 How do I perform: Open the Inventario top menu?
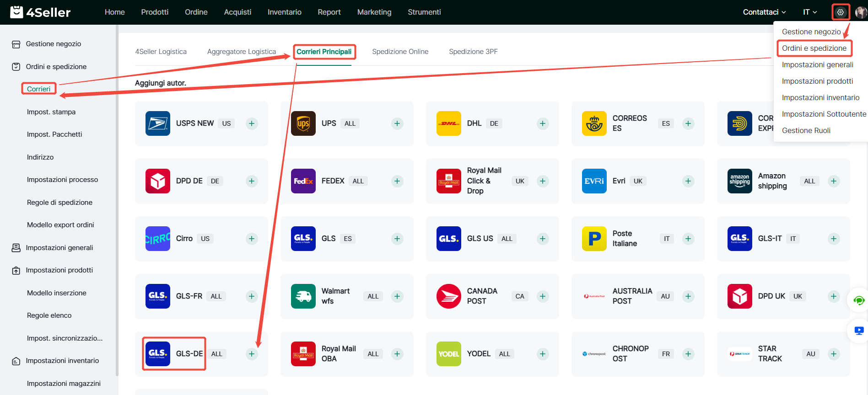coord(285,12)
